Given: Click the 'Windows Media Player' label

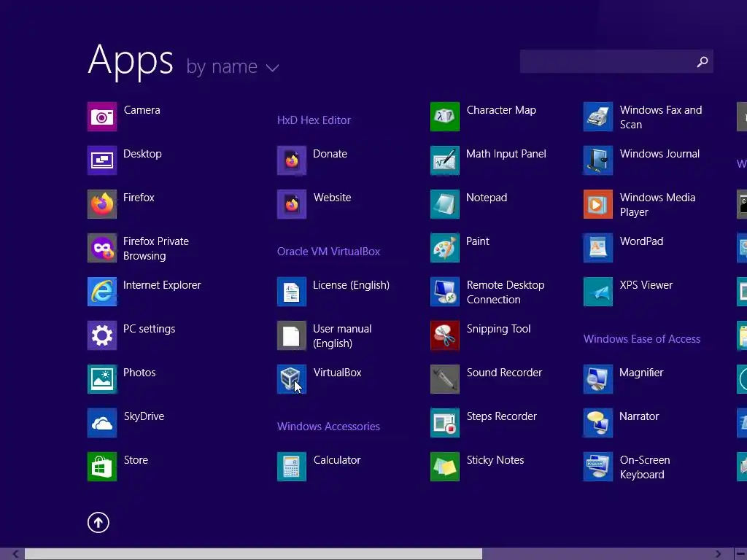Looking at the screenshot, I should pos(657,205).
